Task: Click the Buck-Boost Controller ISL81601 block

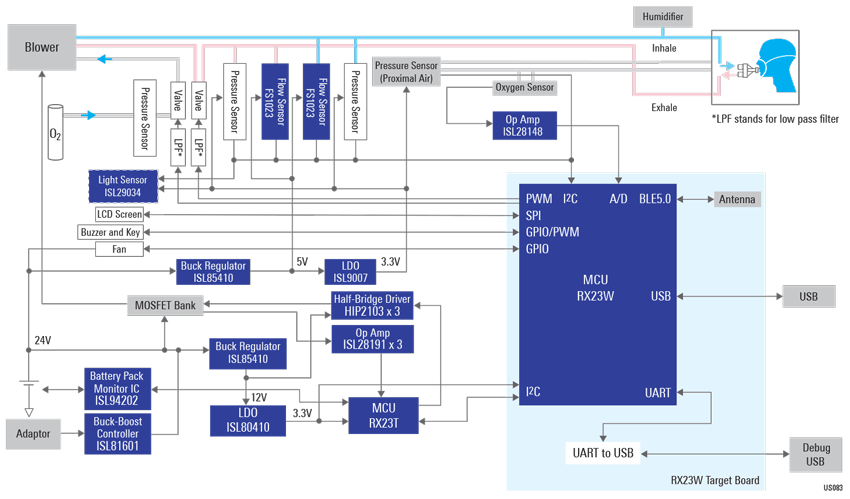Action: coord(118,434)
